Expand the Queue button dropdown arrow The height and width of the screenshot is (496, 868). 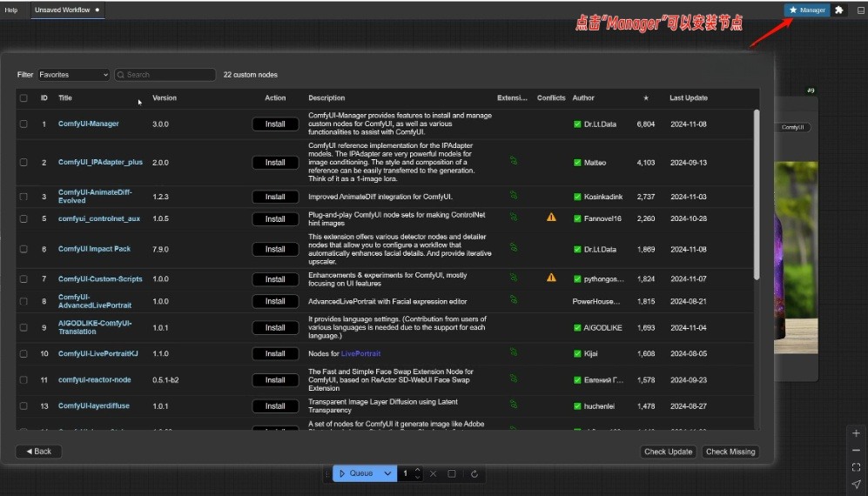click(388, 474)
